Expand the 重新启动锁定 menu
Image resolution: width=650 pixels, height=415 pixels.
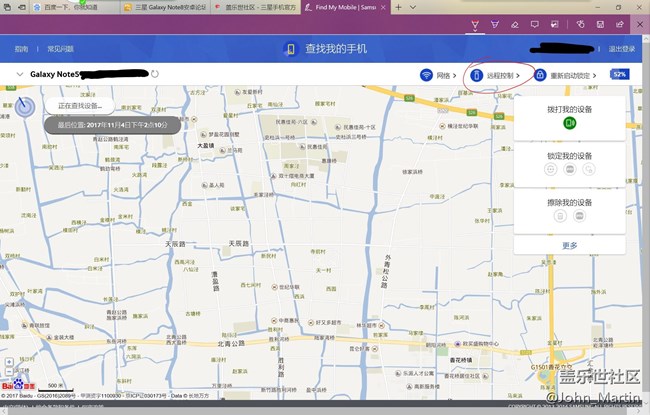573,75
